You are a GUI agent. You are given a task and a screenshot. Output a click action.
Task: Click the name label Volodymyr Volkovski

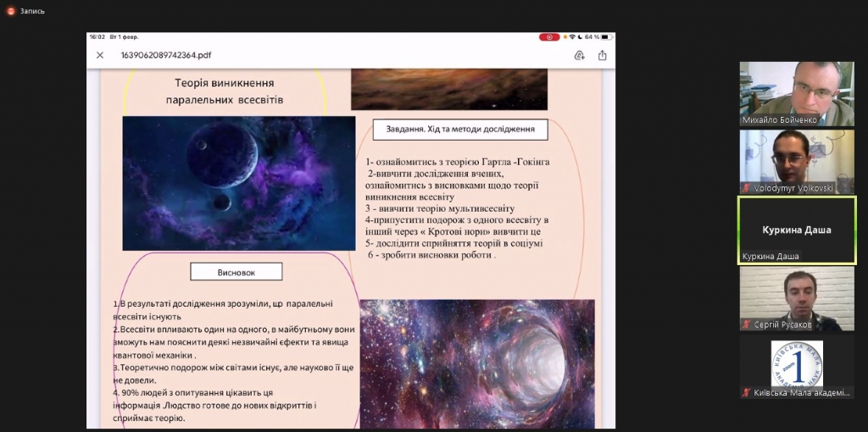(793, 188)
